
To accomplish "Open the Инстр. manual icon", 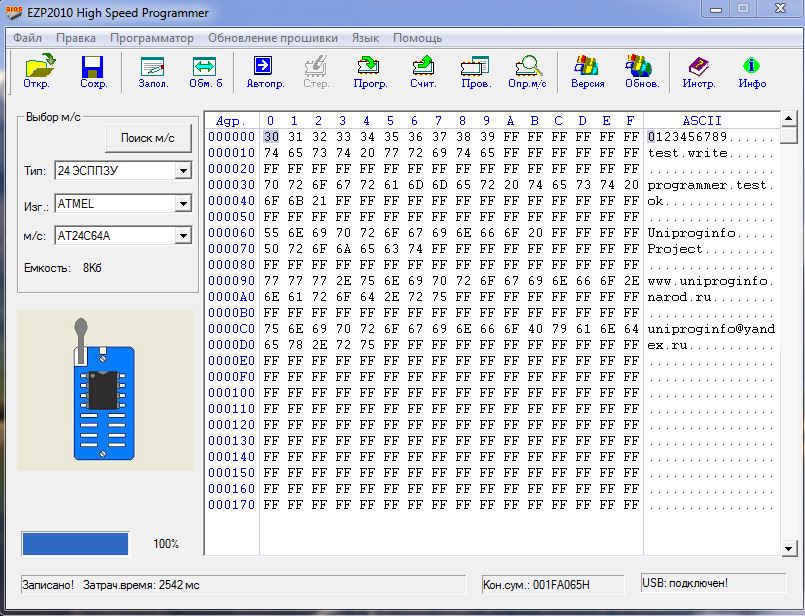I will tap(699, 72).
